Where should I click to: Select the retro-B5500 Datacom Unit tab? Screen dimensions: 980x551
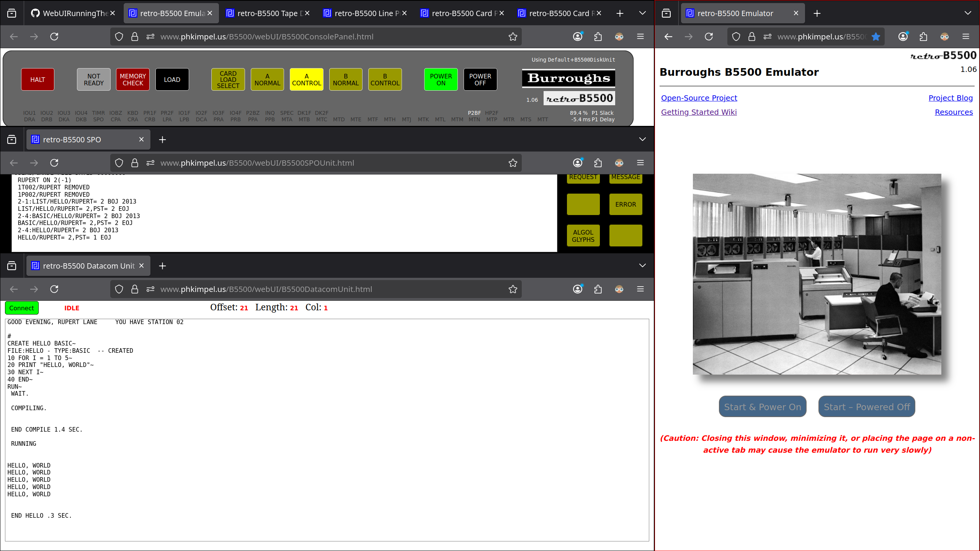click(88, 266)
